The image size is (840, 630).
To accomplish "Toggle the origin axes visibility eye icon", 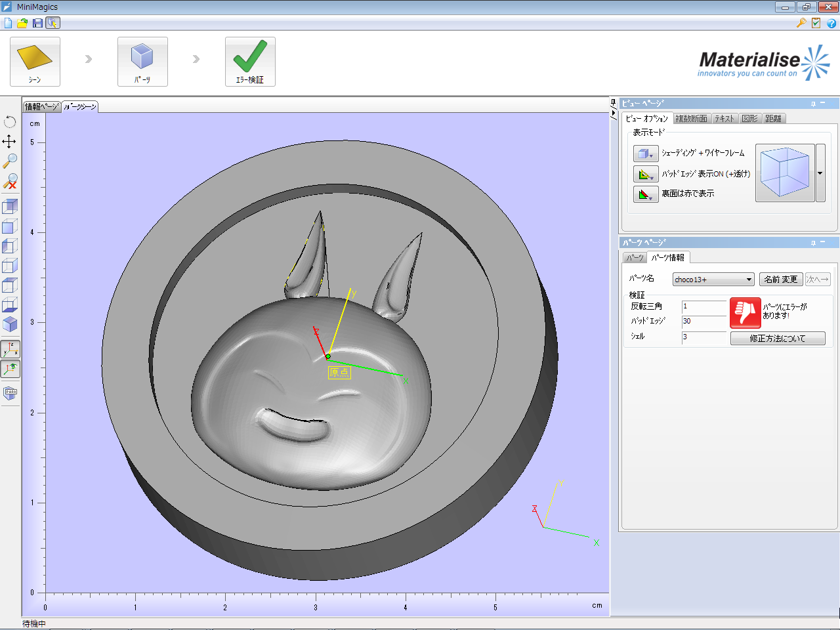I will 10,369.
